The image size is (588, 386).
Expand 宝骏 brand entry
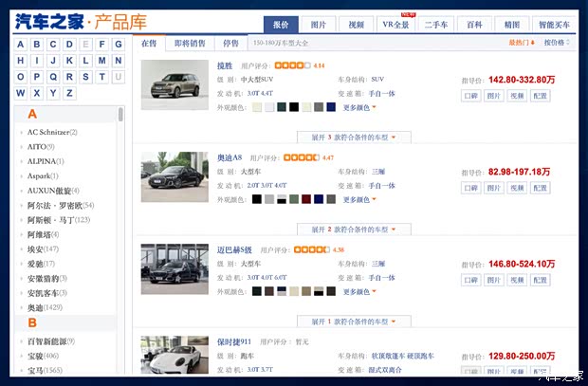(43, 356)
